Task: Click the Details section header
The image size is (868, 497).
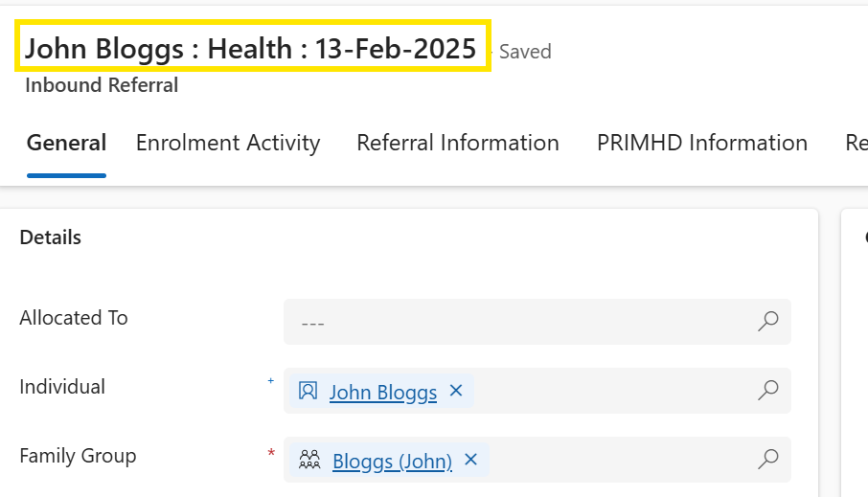Action: pos(51,237)
